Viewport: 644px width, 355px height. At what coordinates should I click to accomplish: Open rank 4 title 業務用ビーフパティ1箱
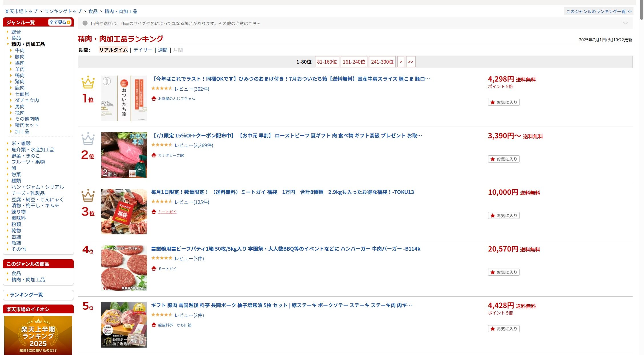pos(285,249)
